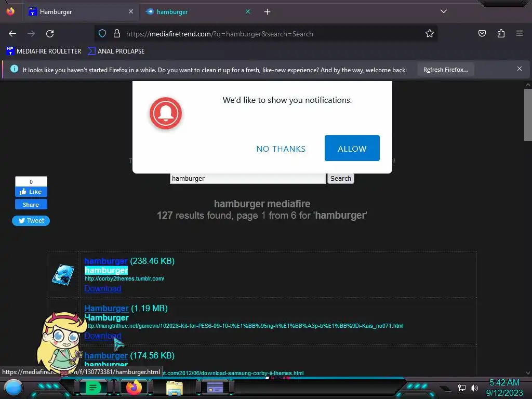
Task: Click the Star Butterfly desktop mascot
Action: [x=61, y=343]
